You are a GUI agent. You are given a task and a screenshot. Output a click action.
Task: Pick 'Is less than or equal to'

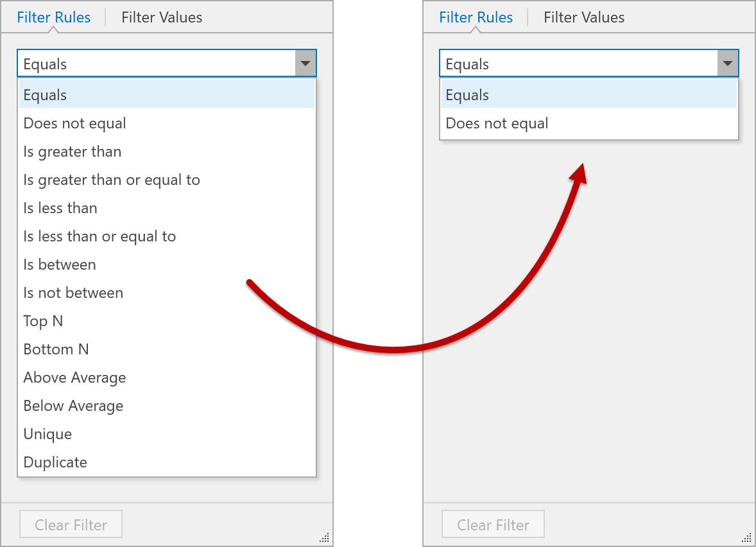(x=99, y=236)
